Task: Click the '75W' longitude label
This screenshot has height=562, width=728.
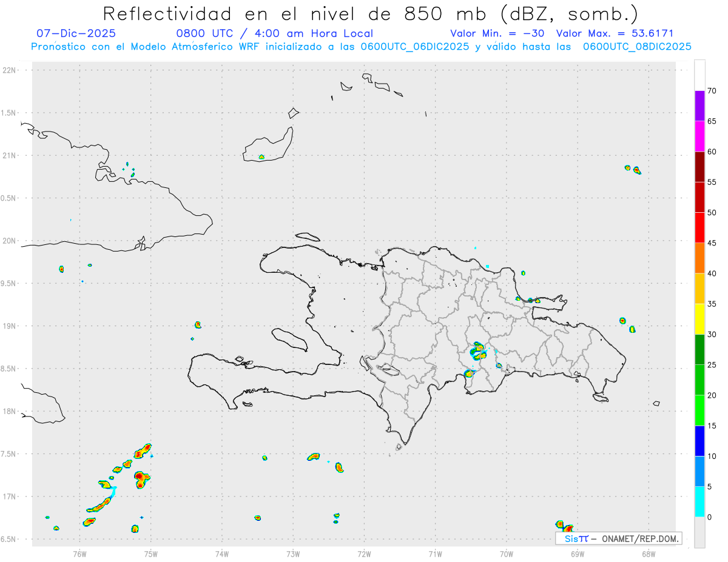Action: pyautogui.click(x=150, y=554)
